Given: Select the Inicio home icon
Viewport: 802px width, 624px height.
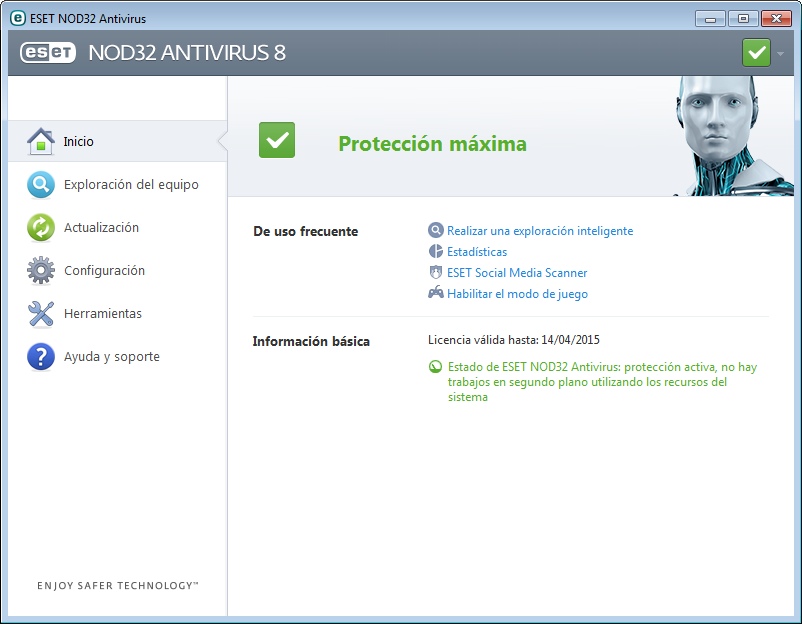Looking at the screenshot, I should click(x=41, y=141).
